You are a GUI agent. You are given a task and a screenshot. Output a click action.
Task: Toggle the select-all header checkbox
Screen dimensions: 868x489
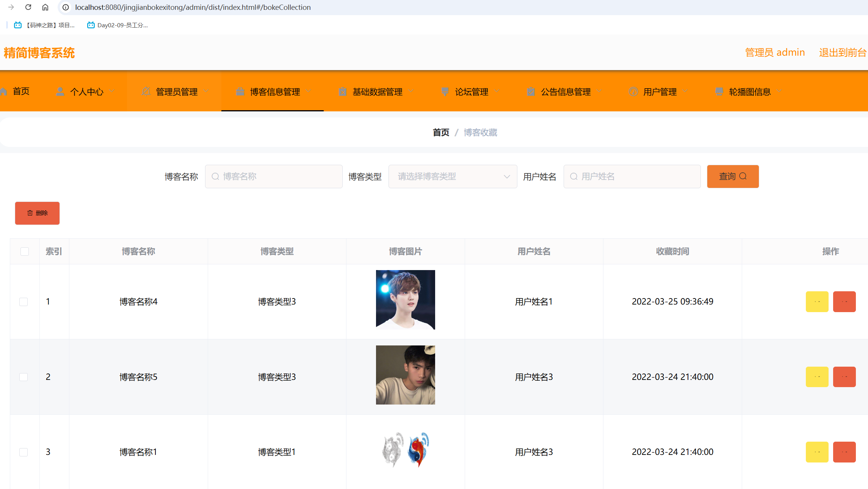tap(25, 252)
